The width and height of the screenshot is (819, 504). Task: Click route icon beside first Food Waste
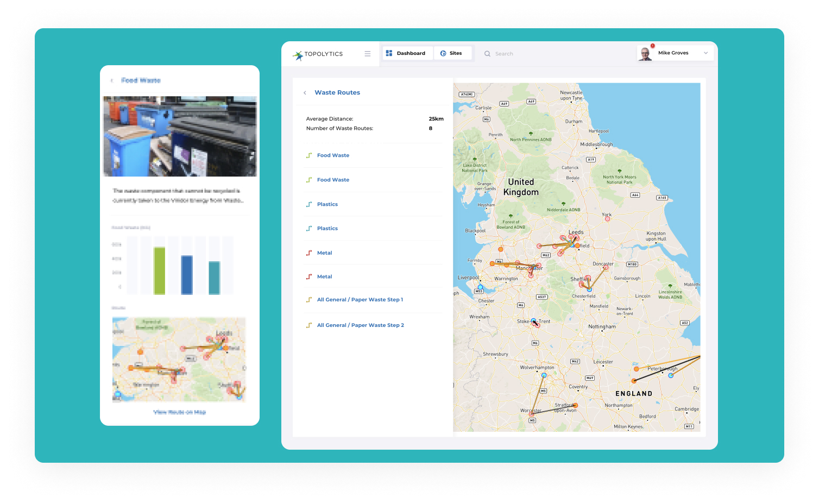tap(309, 155)
